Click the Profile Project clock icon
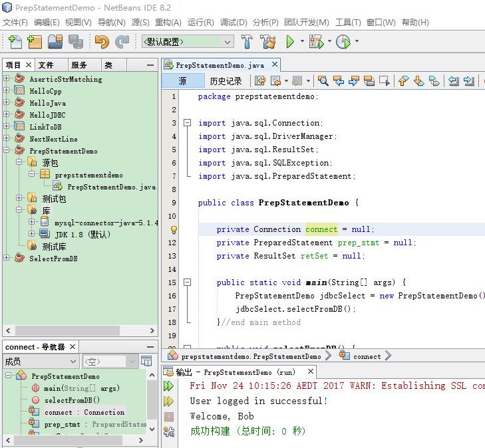The width and height of the screenshot is (485, 448). [343, 43]
